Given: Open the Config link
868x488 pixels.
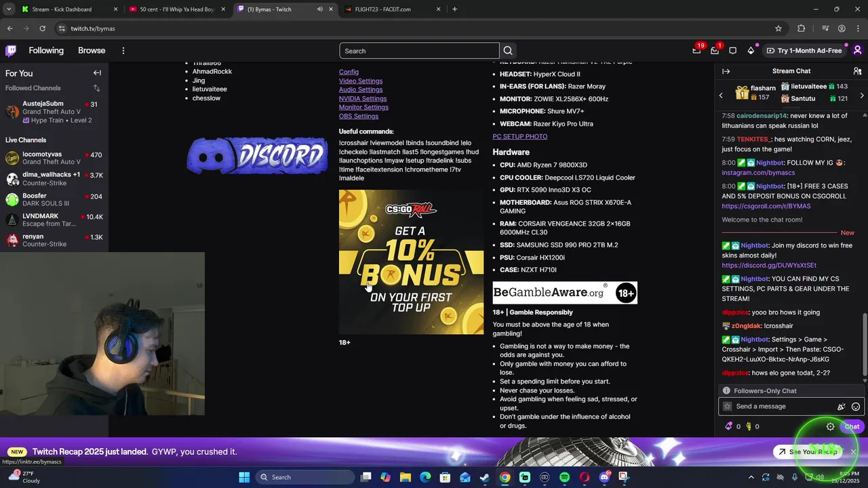Looking at the screenshot, I should [x=349, y=72].
